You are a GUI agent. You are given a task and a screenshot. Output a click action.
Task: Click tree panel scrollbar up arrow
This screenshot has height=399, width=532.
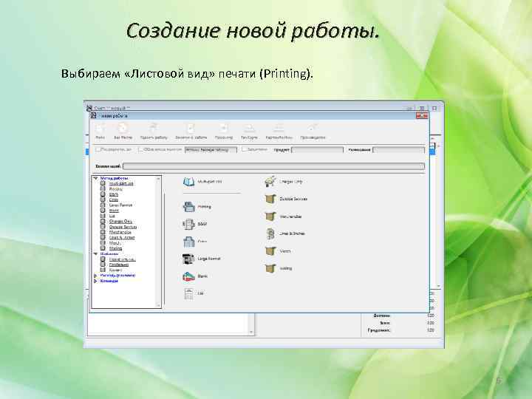pyautogui.click(x=158, y=179)
